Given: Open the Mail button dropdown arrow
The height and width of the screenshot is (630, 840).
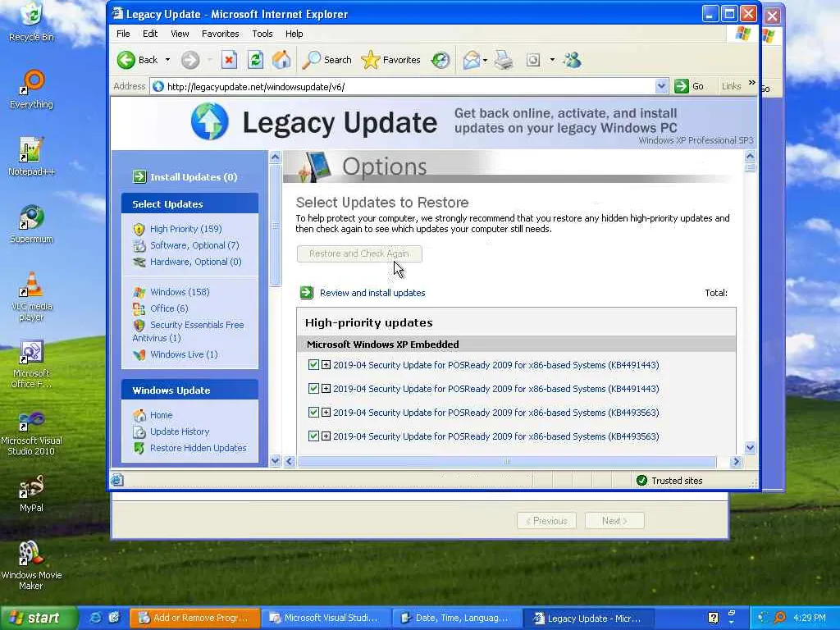Looking at the screenshot, I should point(485,61).
